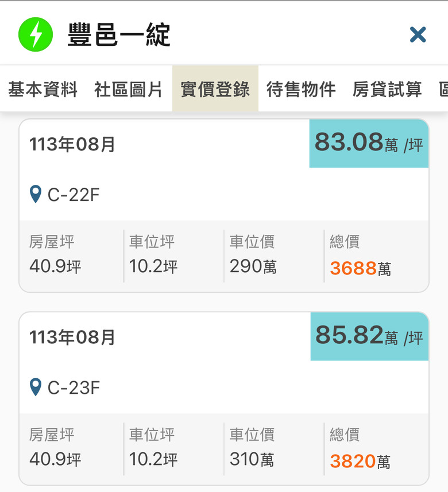Click the location pin beside C-22F
This screenshot has width=448, height=492.
(36, 194)
